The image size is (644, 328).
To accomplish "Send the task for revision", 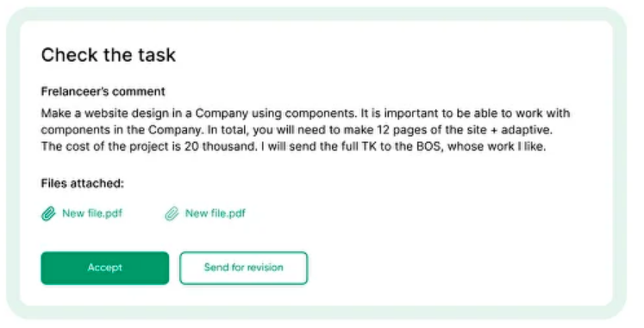I will [x=244, y=268].
